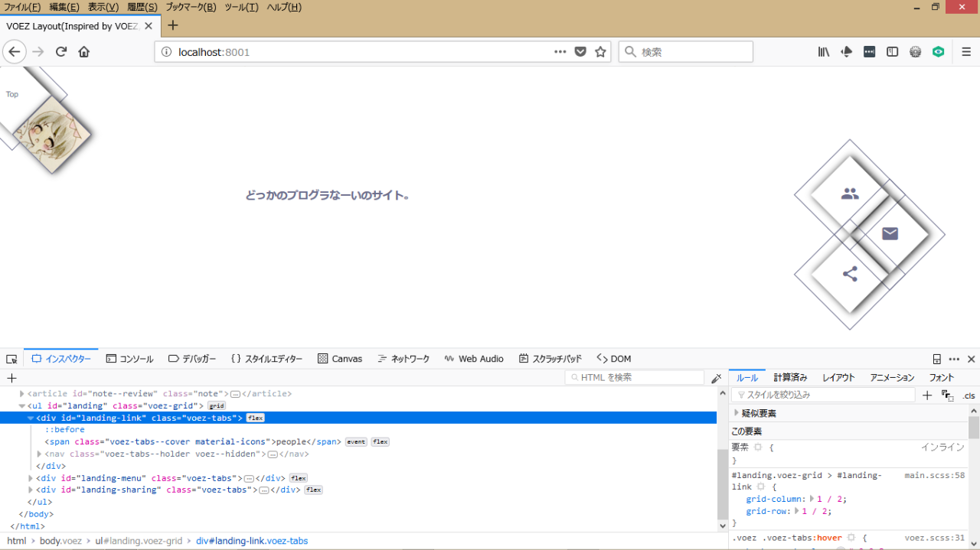Open the Library icon in the Firefox toolbar
This screenshot has width=980, height=550.
[x=824, y=52]
